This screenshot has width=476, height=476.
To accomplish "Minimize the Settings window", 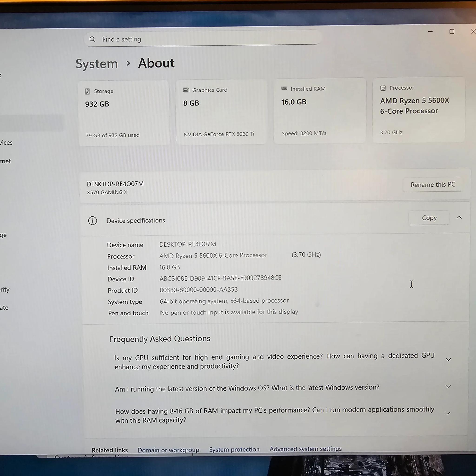I will tap(430, 32).
